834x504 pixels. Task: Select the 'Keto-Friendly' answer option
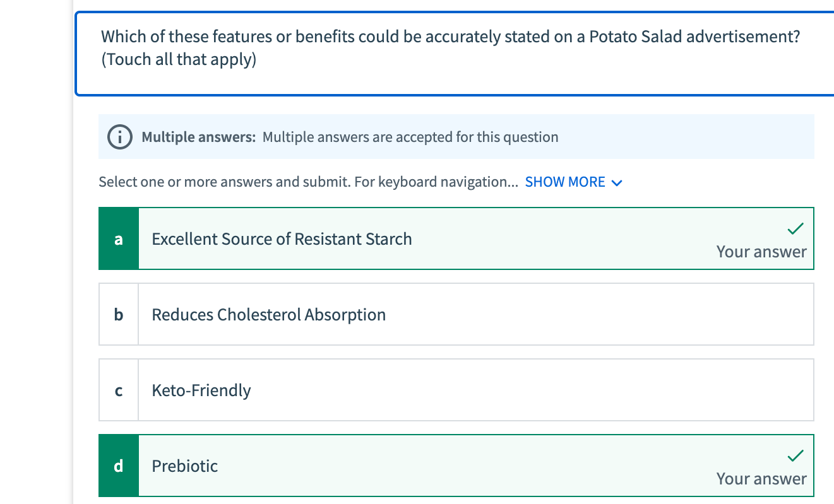coord(201,390)
